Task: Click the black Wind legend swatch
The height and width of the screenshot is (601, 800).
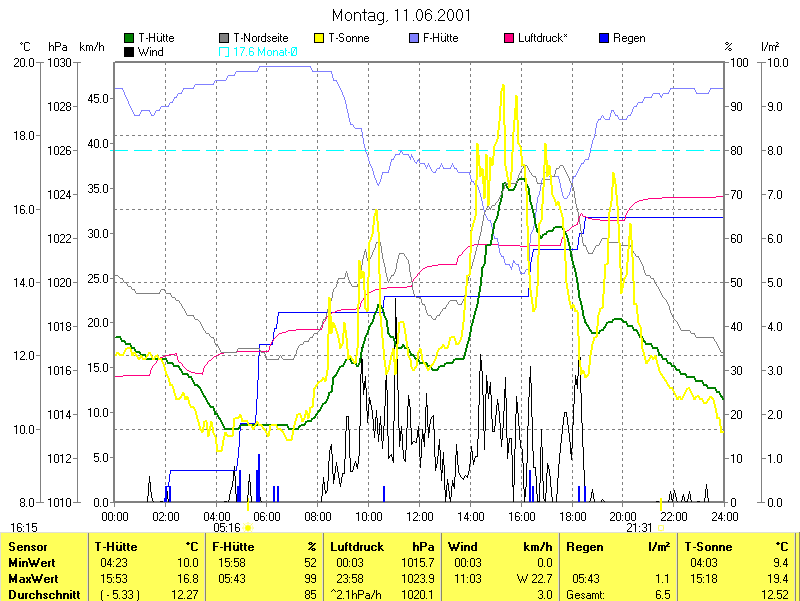Action: (x=129, y=51)
